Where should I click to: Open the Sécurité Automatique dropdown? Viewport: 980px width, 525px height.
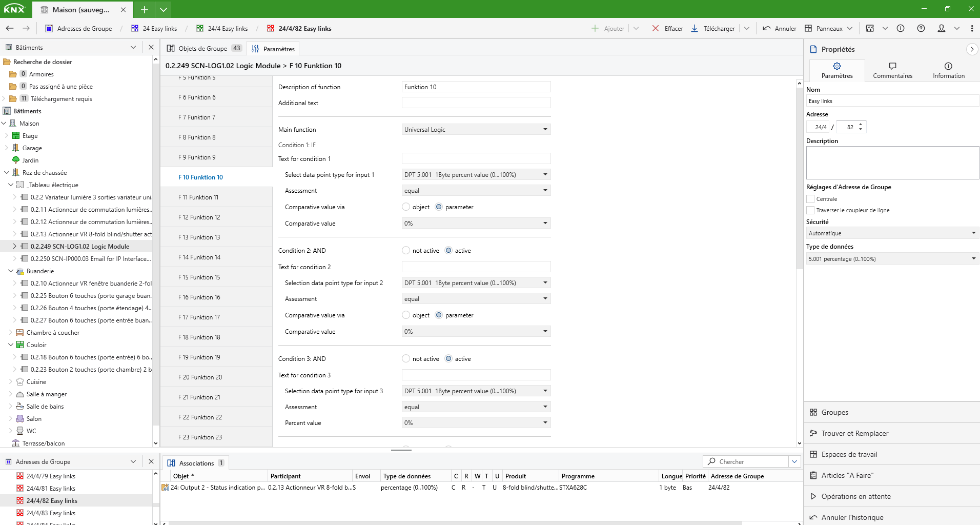point(892,233)
